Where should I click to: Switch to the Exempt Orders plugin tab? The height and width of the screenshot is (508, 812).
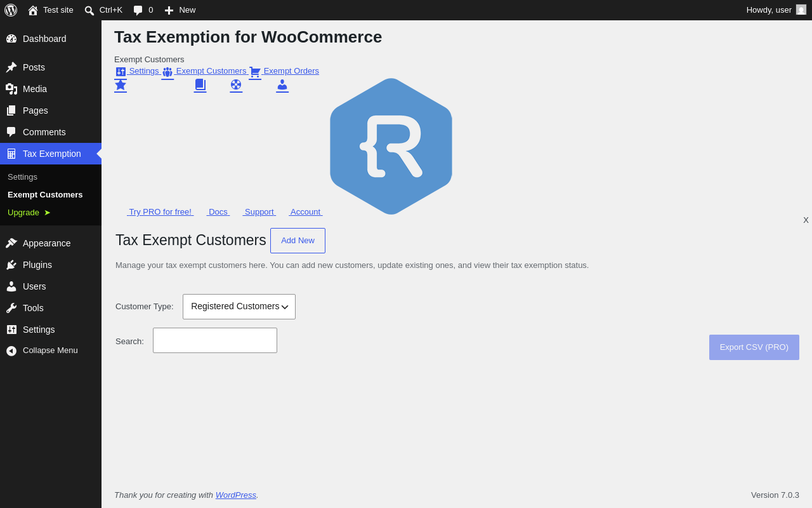coord(291,71)
